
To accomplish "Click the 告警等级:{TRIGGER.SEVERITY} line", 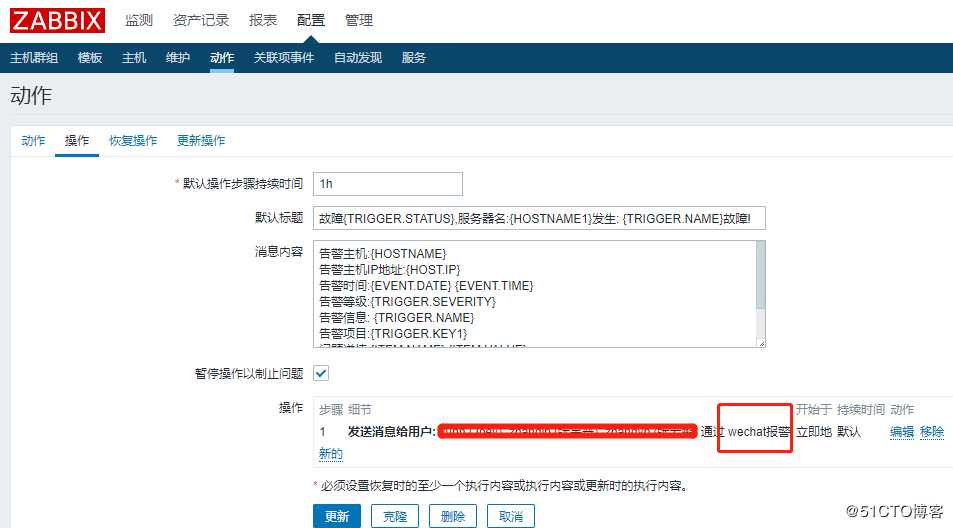I will coord(408,301).
